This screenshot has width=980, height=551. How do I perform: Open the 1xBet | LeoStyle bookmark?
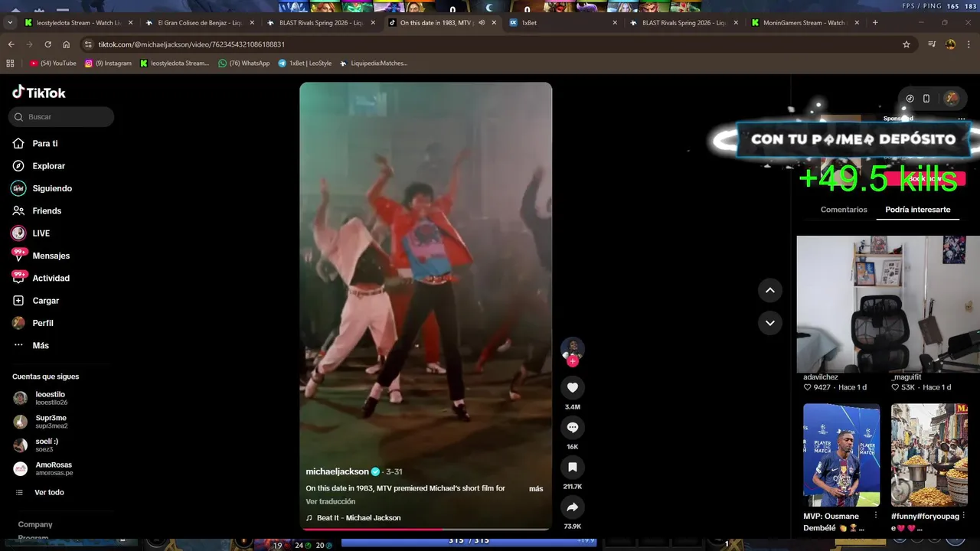[x=305, y=64]
